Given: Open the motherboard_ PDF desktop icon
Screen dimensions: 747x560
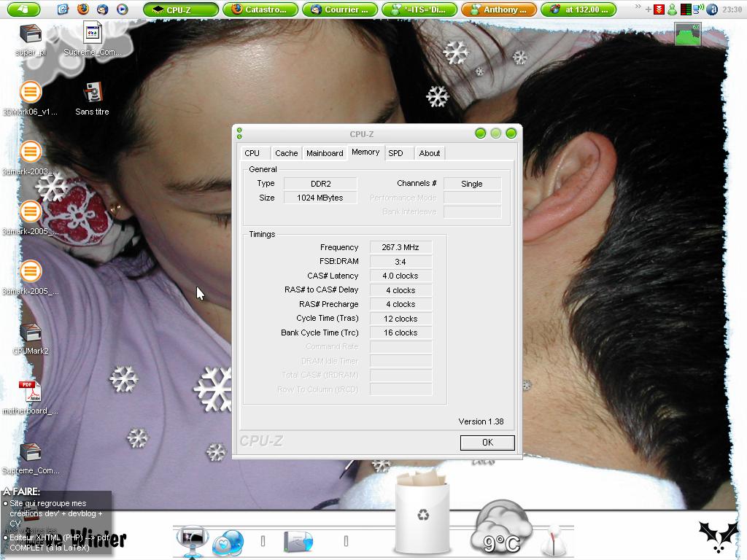Looking at the screenshot, I should click(30, 397).
